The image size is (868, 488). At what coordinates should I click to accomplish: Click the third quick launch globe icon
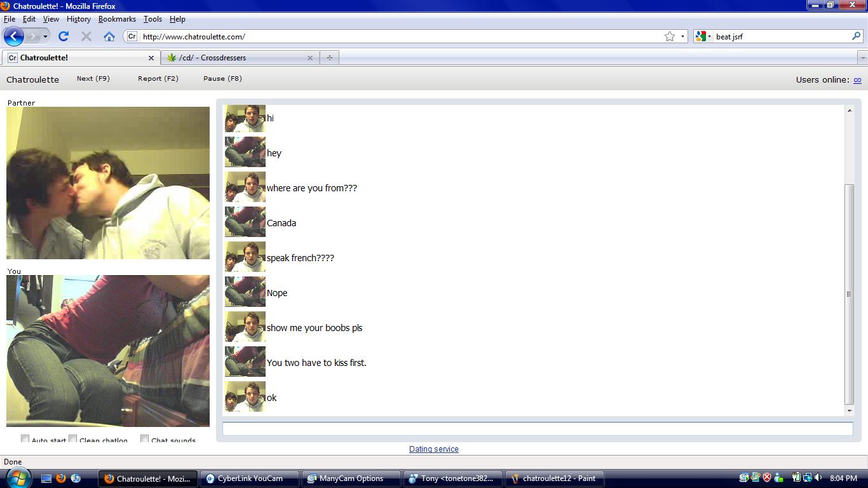tap(76, 478)
